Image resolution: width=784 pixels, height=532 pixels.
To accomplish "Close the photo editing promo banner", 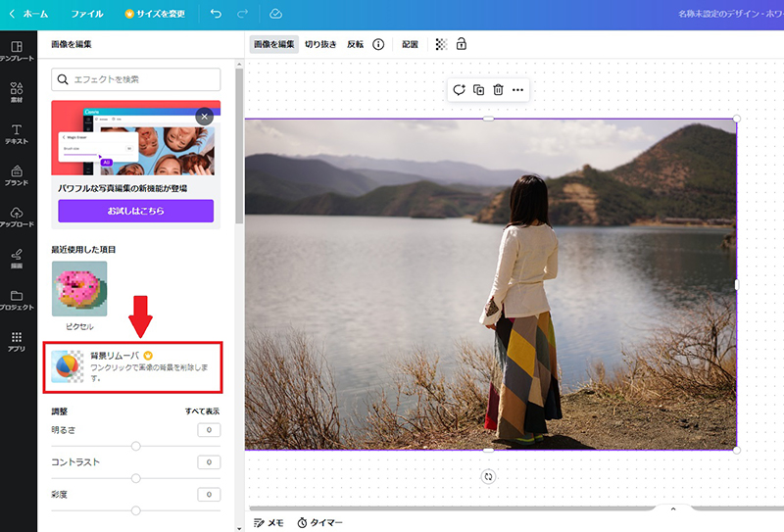I will tap(204, 117).
